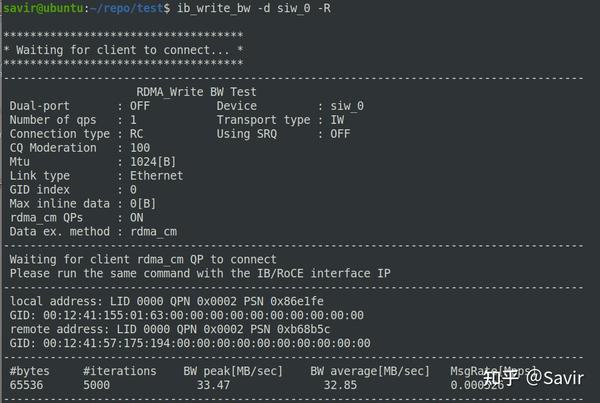This screenshot has height=403, width=600.
Task: Click the Link type Ethernet value
Action: coord(157,175)
